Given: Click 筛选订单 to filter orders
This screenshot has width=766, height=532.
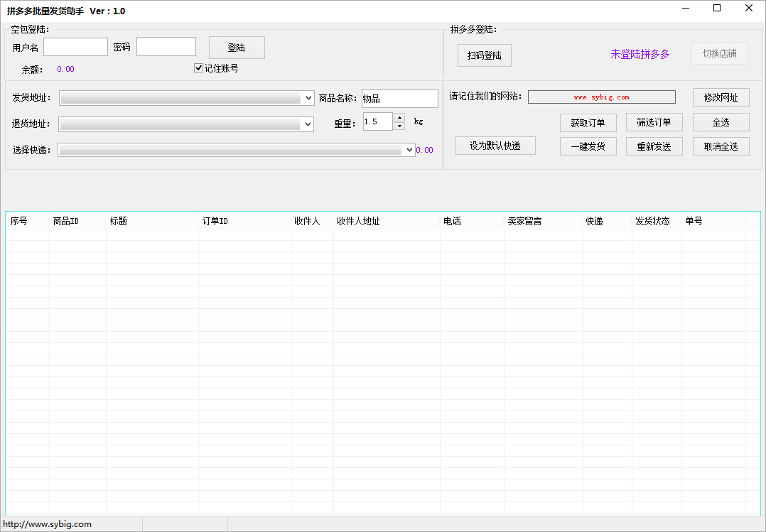Looking at the screenshot, I should 654,122.
